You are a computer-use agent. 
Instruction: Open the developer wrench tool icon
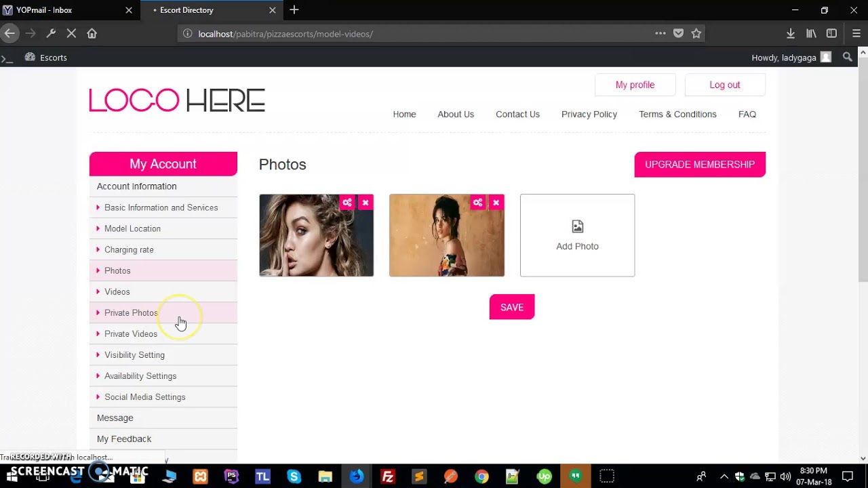[51, 33]
